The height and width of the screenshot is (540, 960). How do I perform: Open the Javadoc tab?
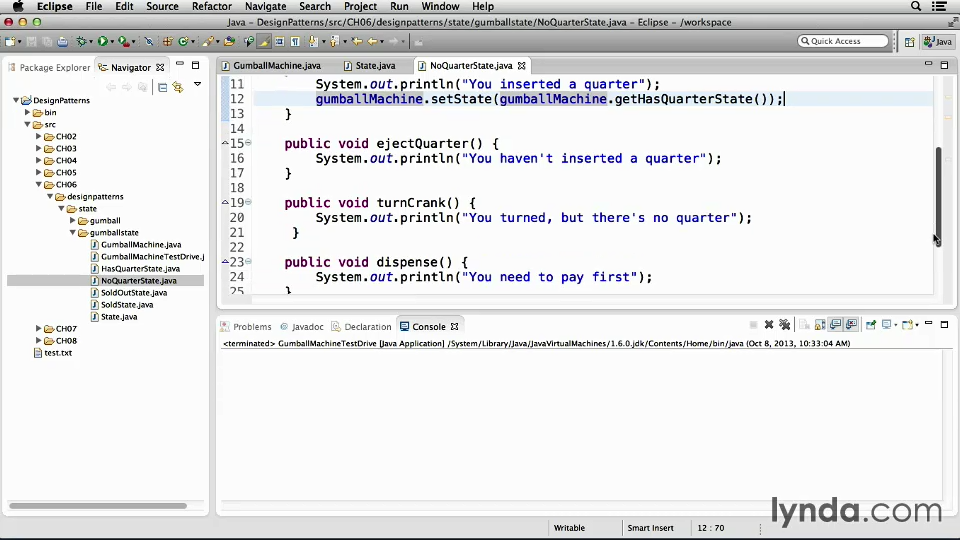pos(302,326)
